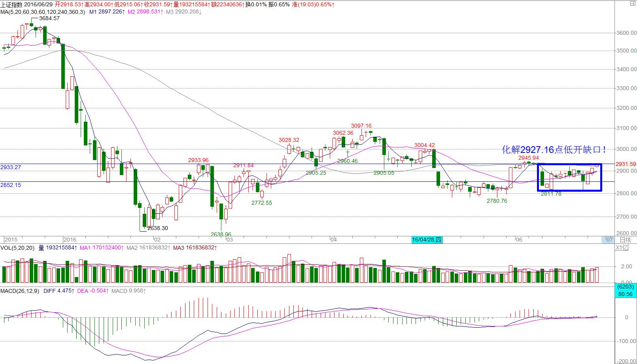Image resolution: width=637 pixels, height=364 pixels.
Task: Click the 3600.00 price axis label
Action: pyautogui.click(x=627, y=33)
